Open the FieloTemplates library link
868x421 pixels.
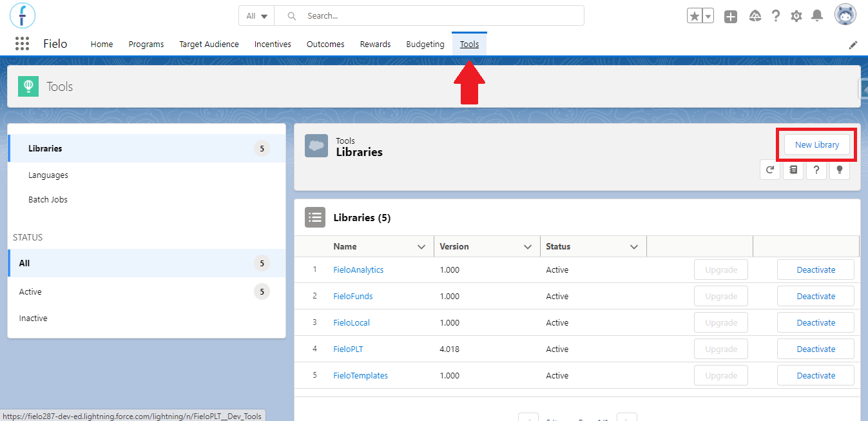point(360,375)
